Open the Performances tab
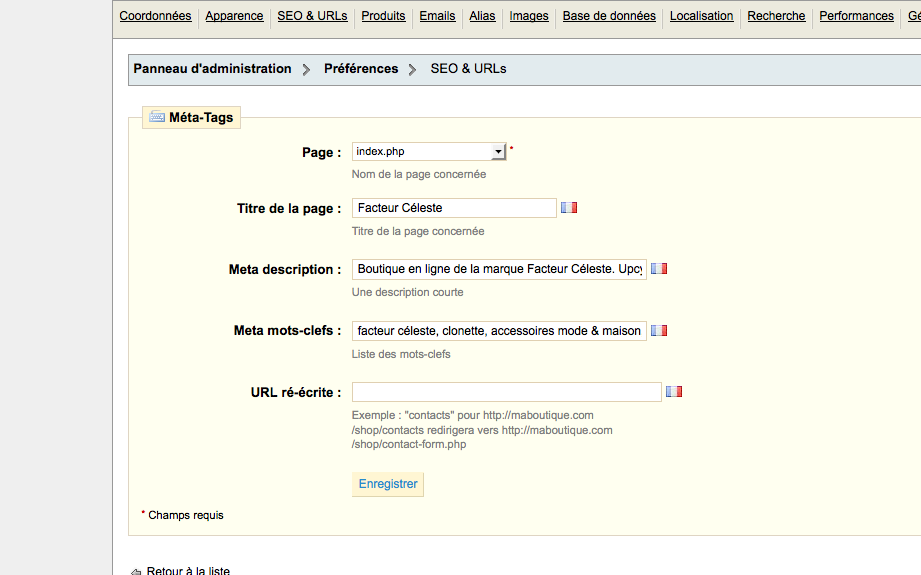The height and width of the screenshot is (575, 921). click(856, 16)
